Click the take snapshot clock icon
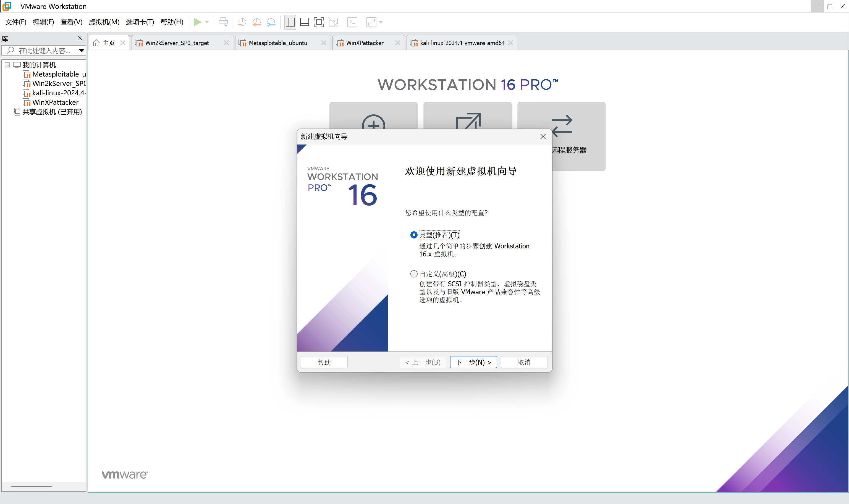This screenshot has height=504, width=849. [x=242, y=22]
